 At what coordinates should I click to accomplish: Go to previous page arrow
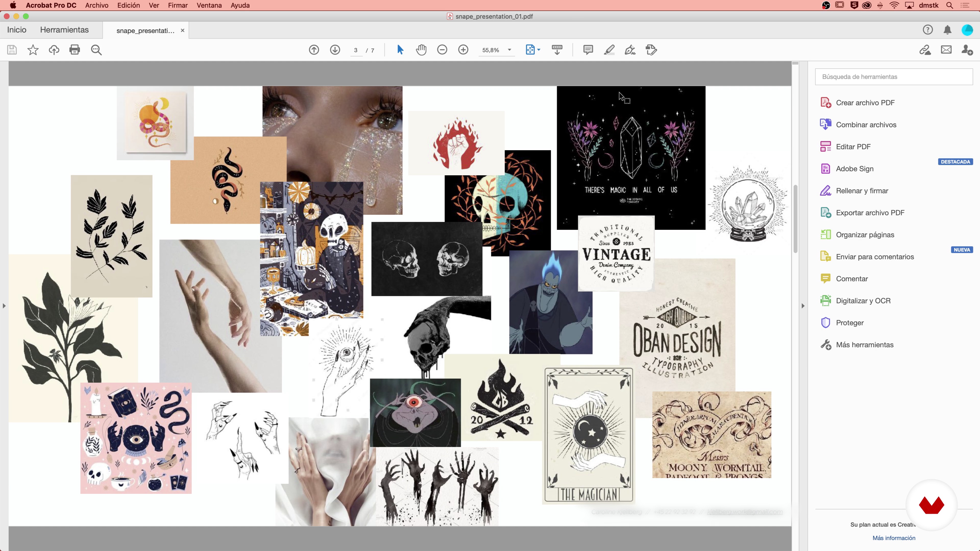(x=314, y=50)
